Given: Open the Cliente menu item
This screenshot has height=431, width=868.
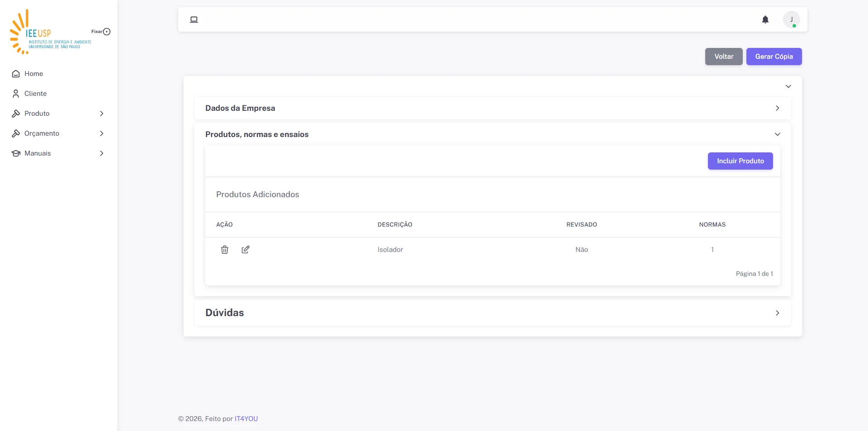Looking at the screenshot, I should click(58, 94).
